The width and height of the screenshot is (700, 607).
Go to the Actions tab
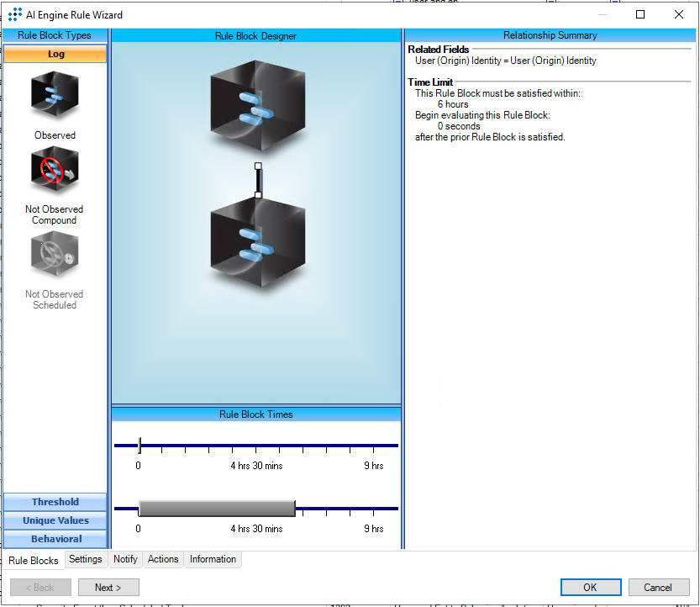(163, 559)
